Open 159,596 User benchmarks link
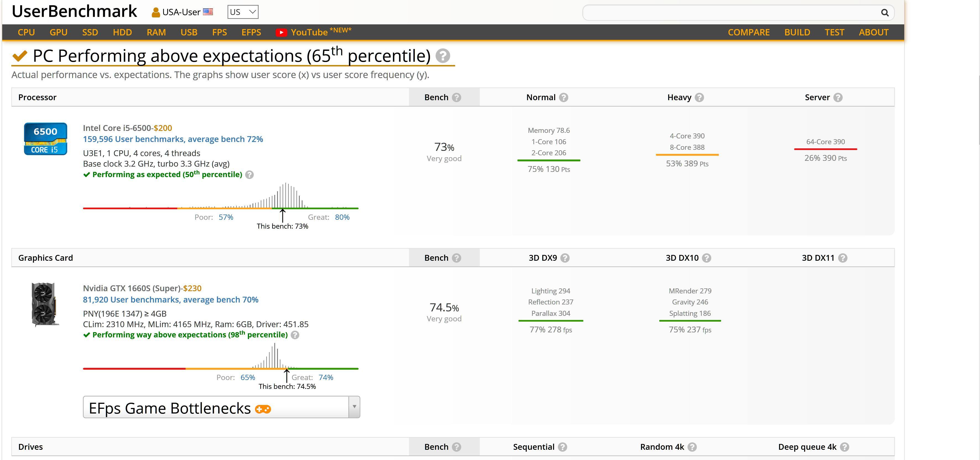Viewport: 980px width, 460px height. tap(173, 139)
